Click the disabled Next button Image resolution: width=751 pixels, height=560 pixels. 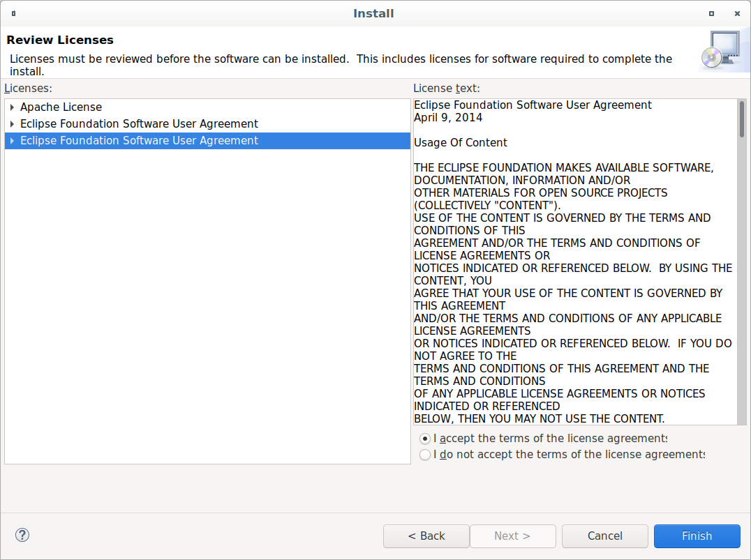click(512, 536)
